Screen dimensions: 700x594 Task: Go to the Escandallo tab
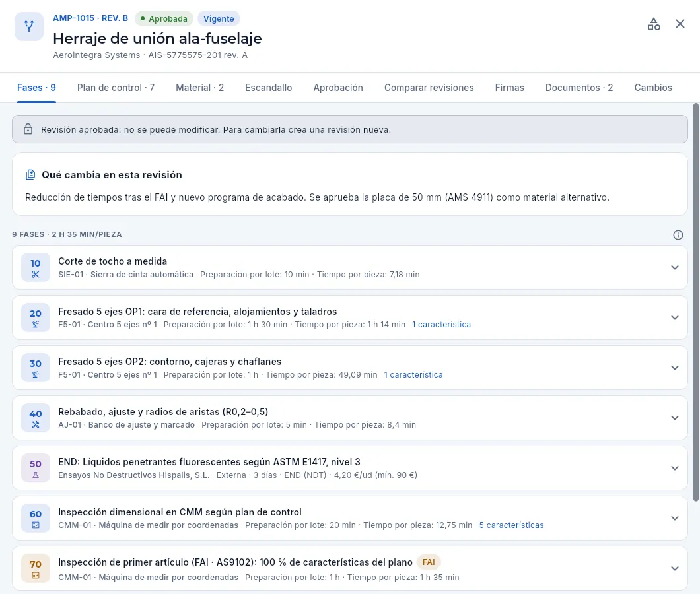pos(268,88)
